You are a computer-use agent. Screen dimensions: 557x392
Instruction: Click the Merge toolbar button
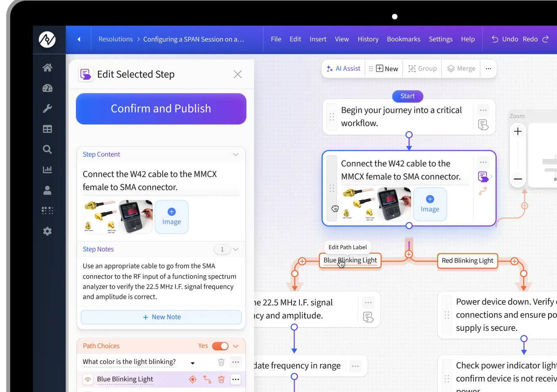pyautogui.click(x=461, y=69)
